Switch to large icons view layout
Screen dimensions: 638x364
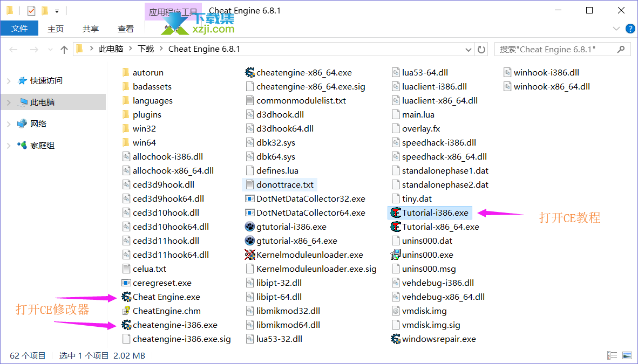[x=627, y=355]
